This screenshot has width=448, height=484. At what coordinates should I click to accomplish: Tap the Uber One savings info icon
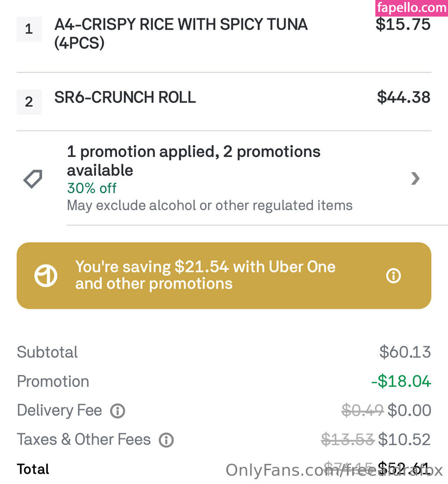click(x=393, y=276)
